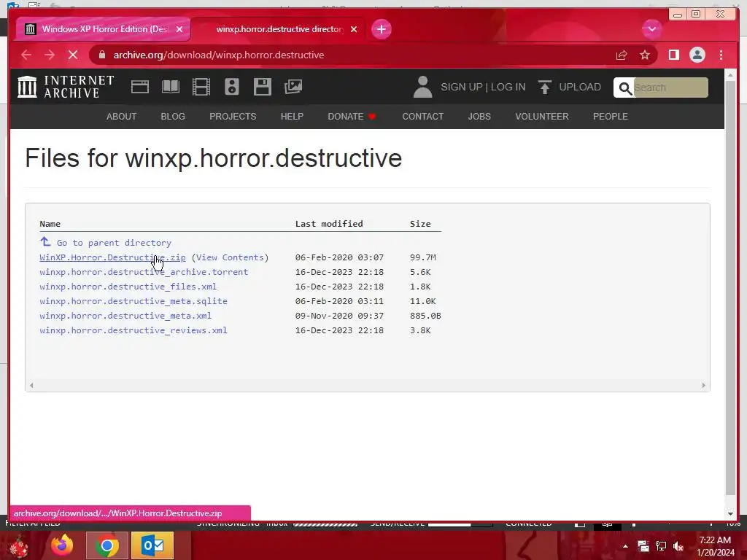This screenshot has width=747, height=560.
Task: Click the page scrollbar down arrow
Action: point(731,514)
